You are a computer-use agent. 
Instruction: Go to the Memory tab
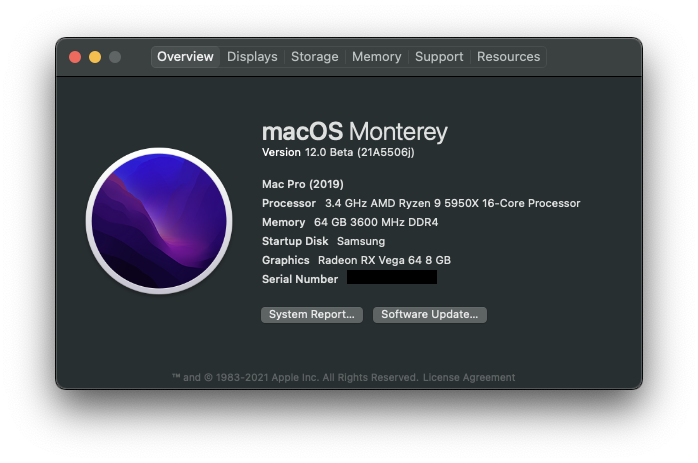[x=376, y=57]
